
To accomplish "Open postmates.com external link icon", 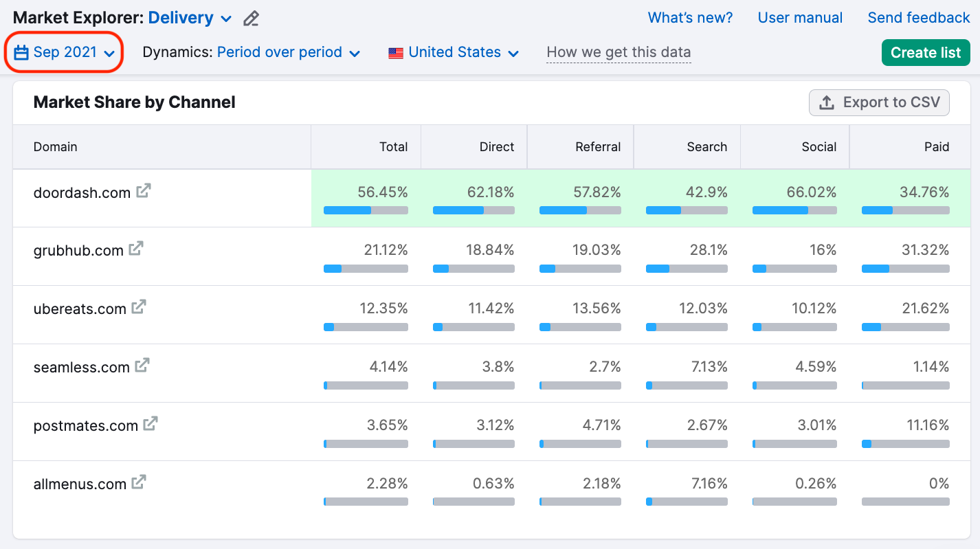I will [x=151, y=424].
